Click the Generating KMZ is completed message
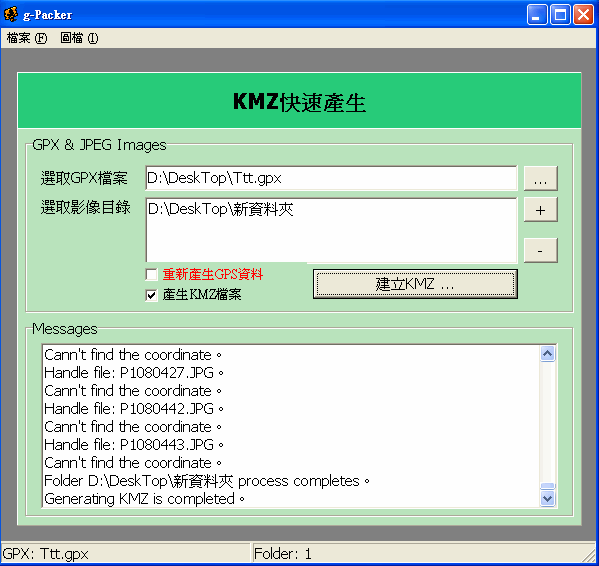This screenshot has height=566, width=599. pyautogui.click(x=144, y=499)
